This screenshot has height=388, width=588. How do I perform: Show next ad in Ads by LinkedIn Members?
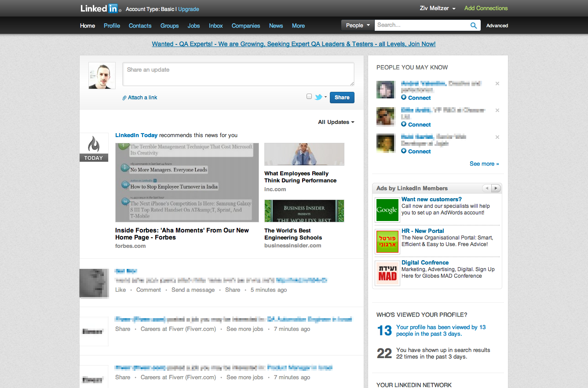496,188
